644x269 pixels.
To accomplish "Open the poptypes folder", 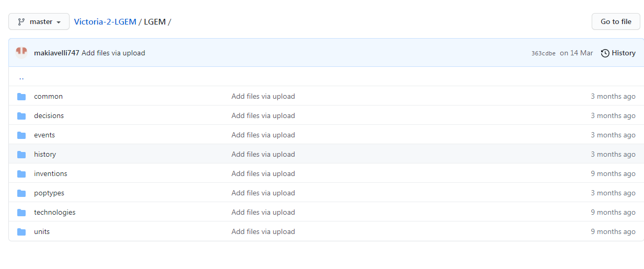I will point(49,193).
